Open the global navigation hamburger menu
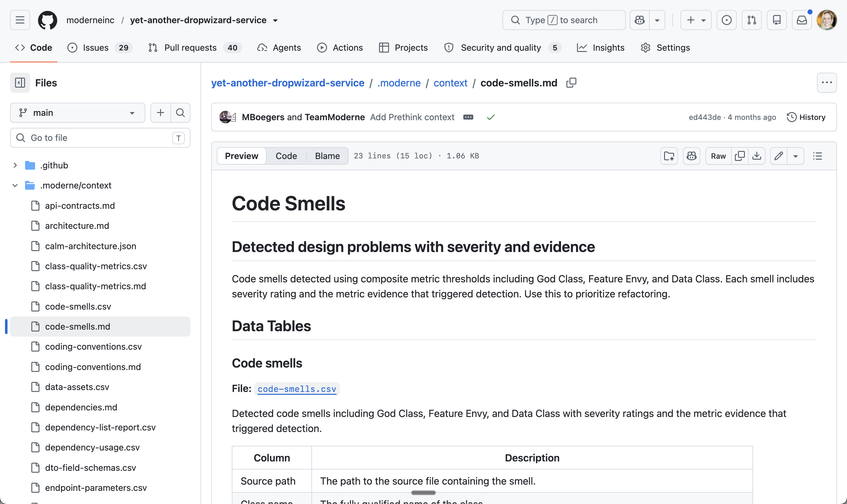This screenshot has height=504, width=847. click(x=20, y=20)
